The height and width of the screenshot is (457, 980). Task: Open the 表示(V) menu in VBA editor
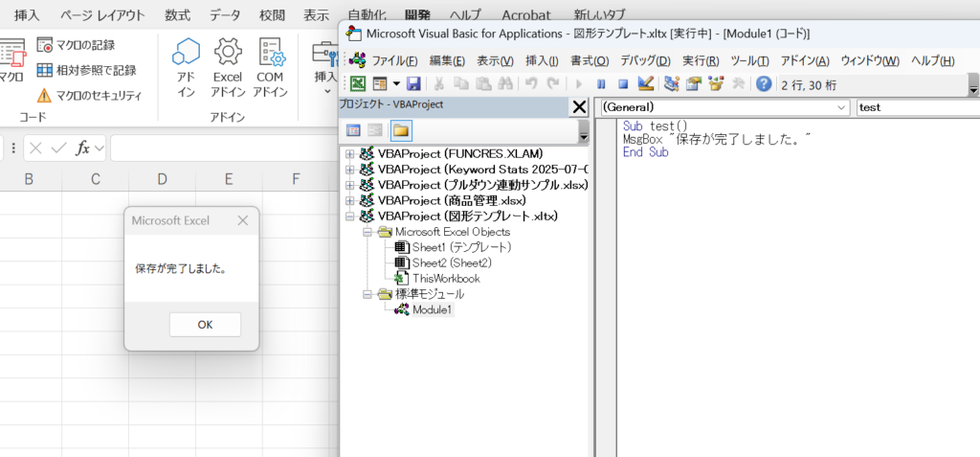(x=495, y=60)
